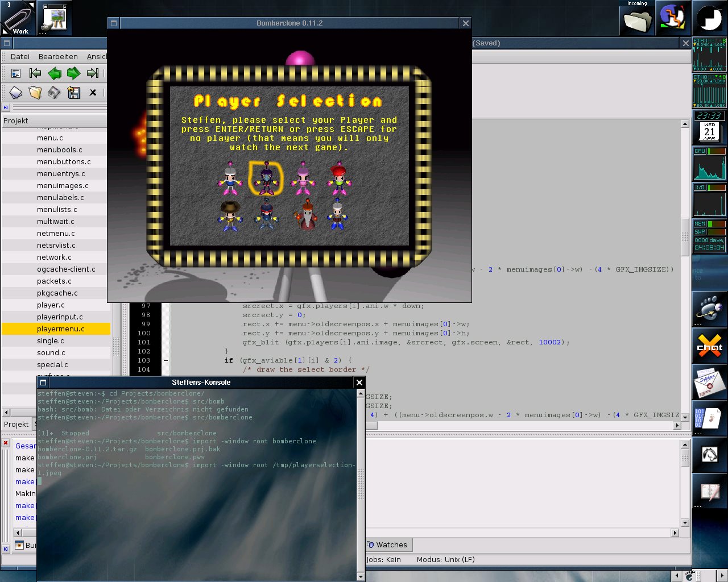Click the red X in messages pane
The height and width of the screenshot is (582, 728).
(x=6, y=443)
